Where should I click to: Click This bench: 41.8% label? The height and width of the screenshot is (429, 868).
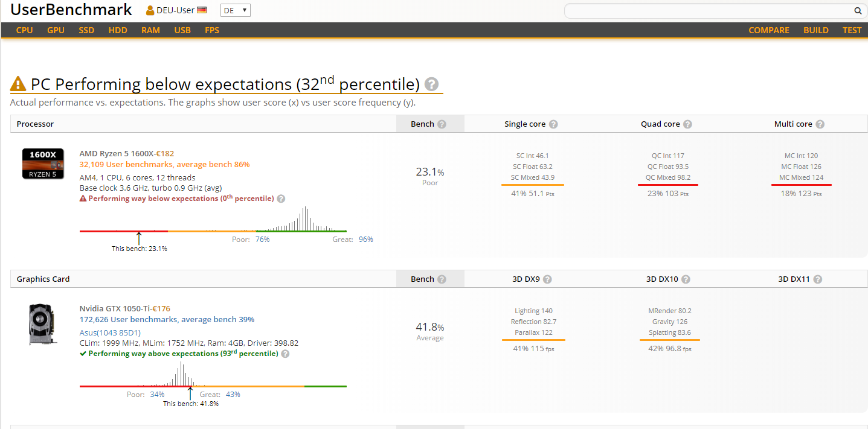tap(191, 404)
